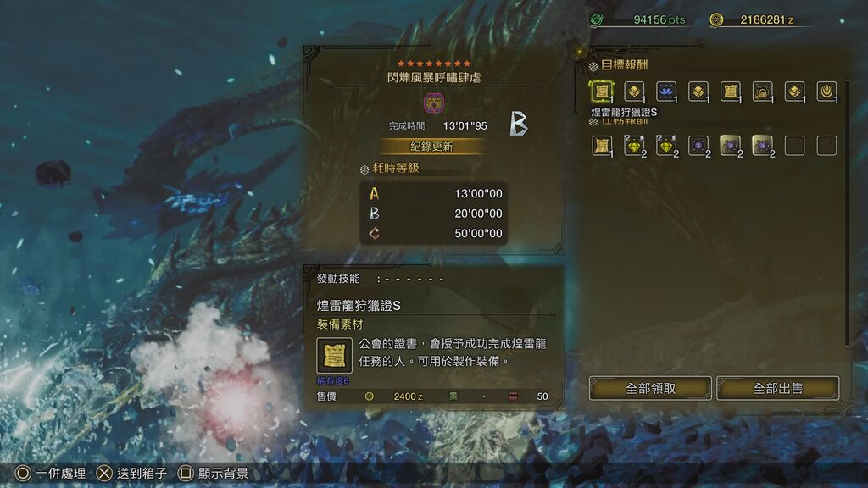Select the highlighted hunting certificate reward, first slot

click(x=602, y=91)
